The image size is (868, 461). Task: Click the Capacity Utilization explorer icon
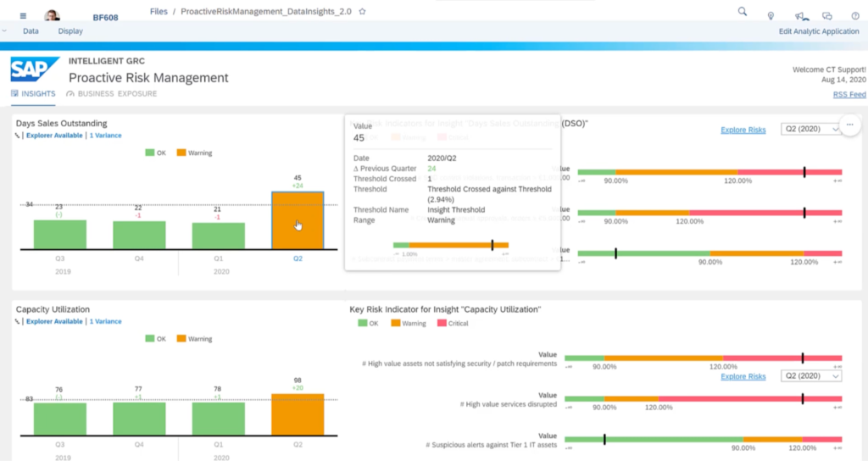tap(17, 321)
